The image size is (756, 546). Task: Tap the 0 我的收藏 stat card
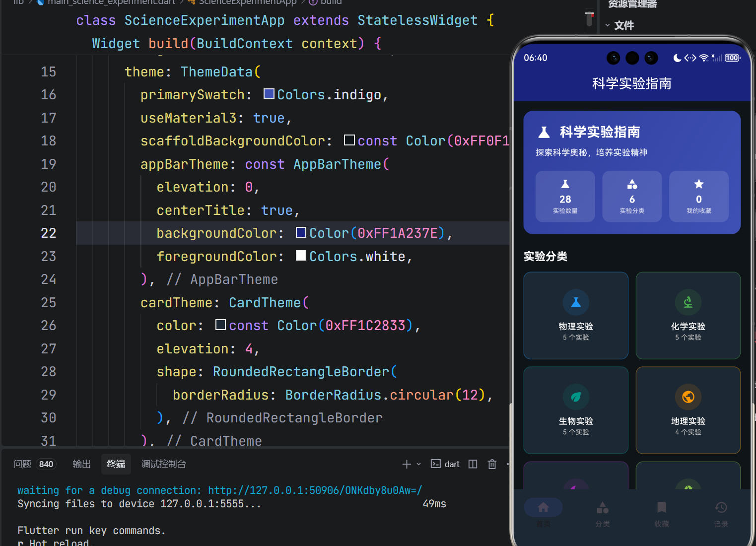pos(699,196)
